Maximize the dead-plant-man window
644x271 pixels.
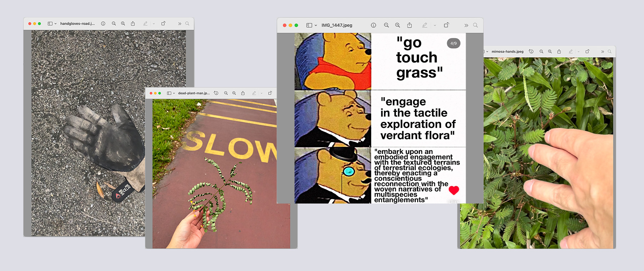pos(160,93)
